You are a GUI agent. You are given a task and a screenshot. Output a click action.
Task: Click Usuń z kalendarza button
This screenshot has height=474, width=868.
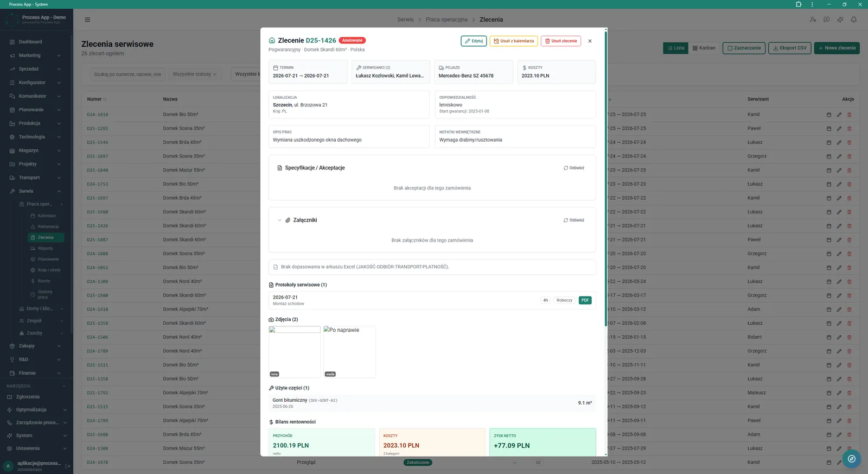(514, 41)
